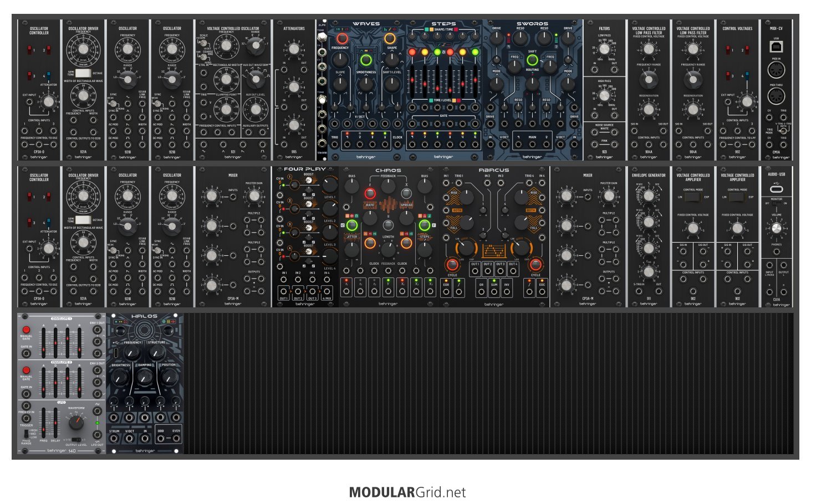Click the STRUM jack on HALOS

click(x=115, y=439)
